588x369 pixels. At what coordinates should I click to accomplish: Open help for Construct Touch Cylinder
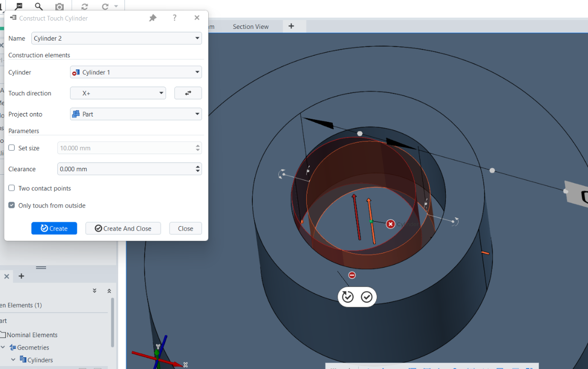(174, 18)
